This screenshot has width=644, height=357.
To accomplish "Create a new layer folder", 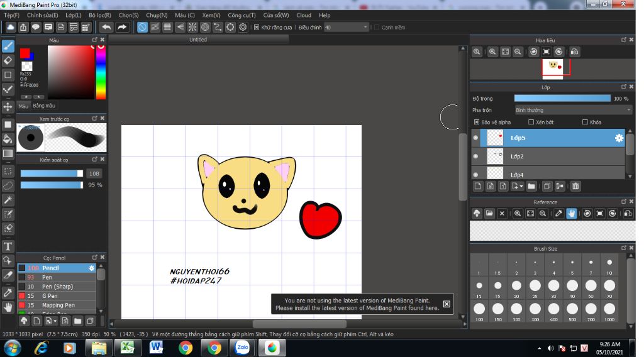I will pos(531,186).
